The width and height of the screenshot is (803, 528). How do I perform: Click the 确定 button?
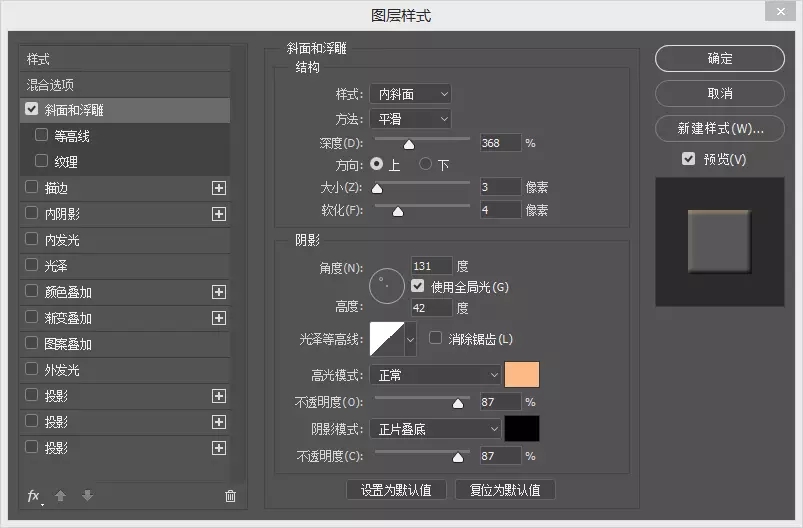point(720,58)
